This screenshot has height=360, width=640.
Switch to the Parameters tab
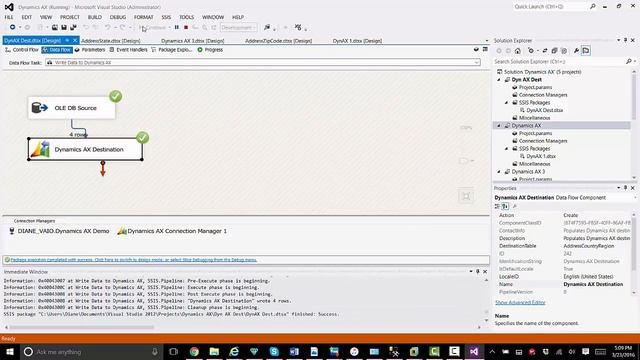90,50
